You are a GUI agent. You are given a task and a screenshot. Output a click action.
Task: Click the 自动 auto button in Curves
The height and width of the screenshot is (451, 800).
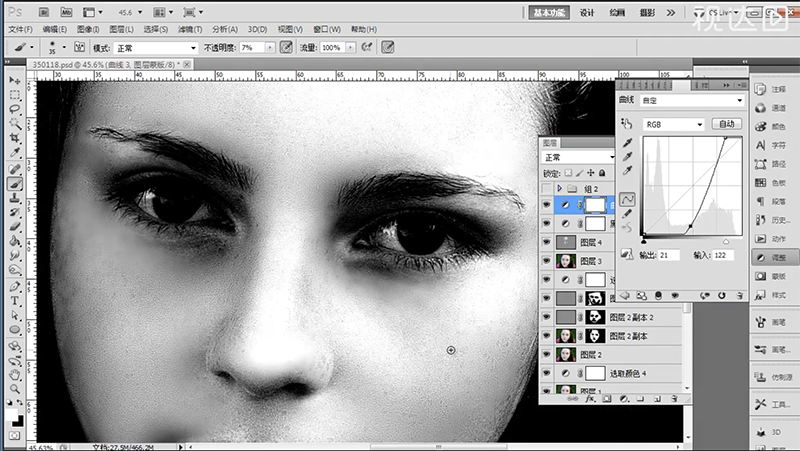(x=727, y=124)
